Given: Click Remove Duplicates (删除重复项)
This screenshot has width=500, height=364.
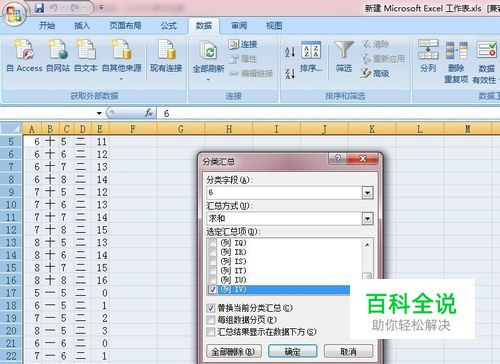Looking at the screenshot, I should [x=456, y=62].
